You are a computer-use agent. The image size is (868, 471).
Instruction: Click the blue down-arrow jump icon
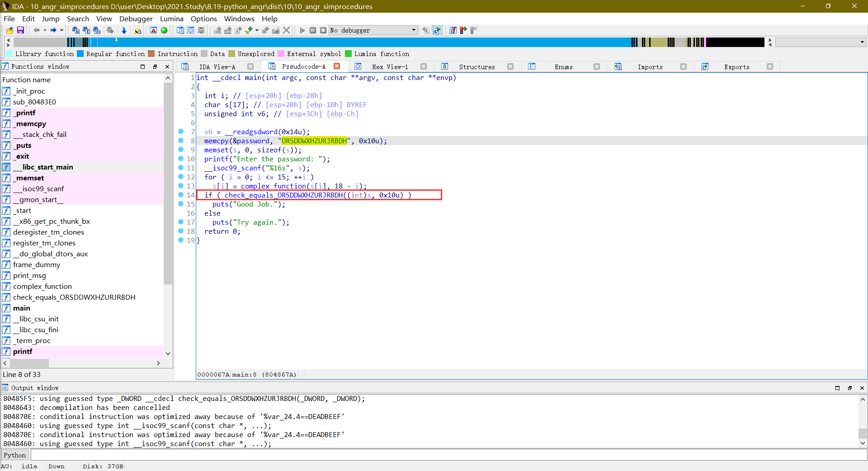[x=124, y=30]
